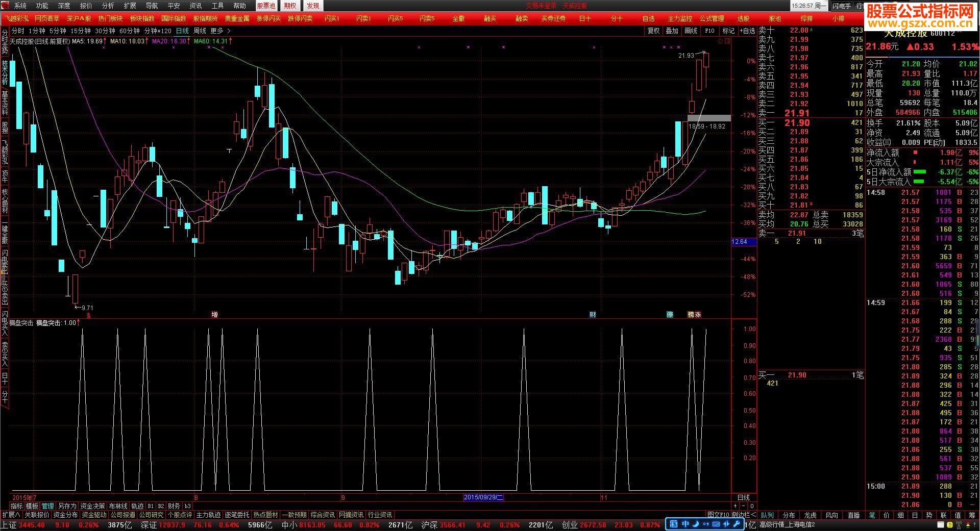This screenshot has height=531, width=980.
Task: Click the 笔 trade detail tab
Action: point(872,515)
